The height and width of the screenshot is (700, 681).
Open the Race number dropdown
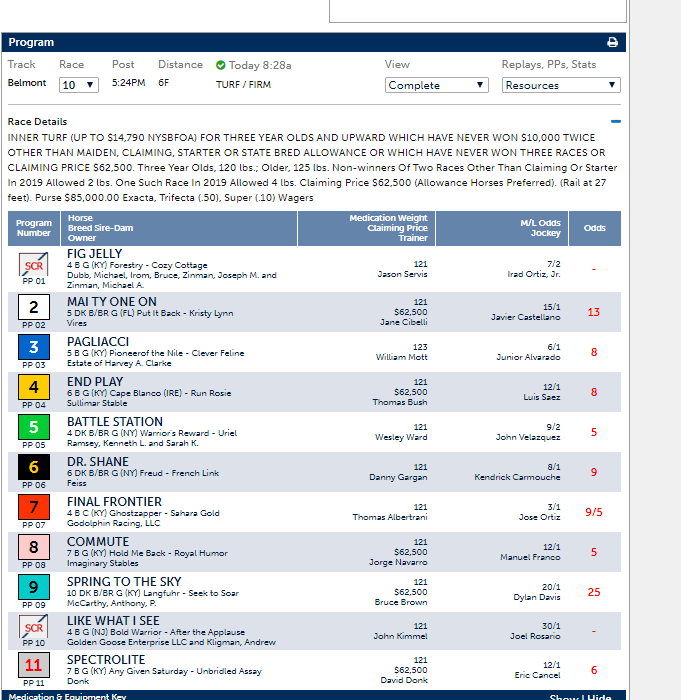pos(79,85)
